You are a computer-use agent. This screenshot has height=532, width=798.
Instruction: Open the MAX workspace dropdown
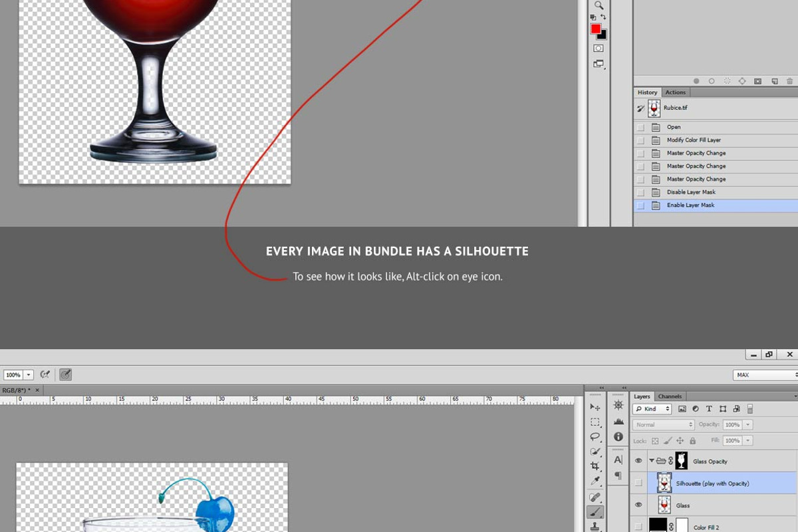tap(765, 375)
